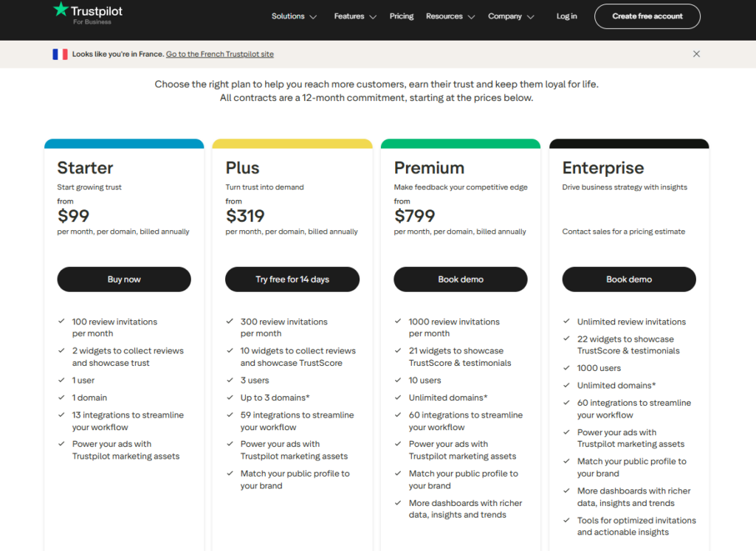Screen dimensions: 756x551
Task: Click Buy now for Starter plan
Action: pyautogui.click(x=124, y=280)
